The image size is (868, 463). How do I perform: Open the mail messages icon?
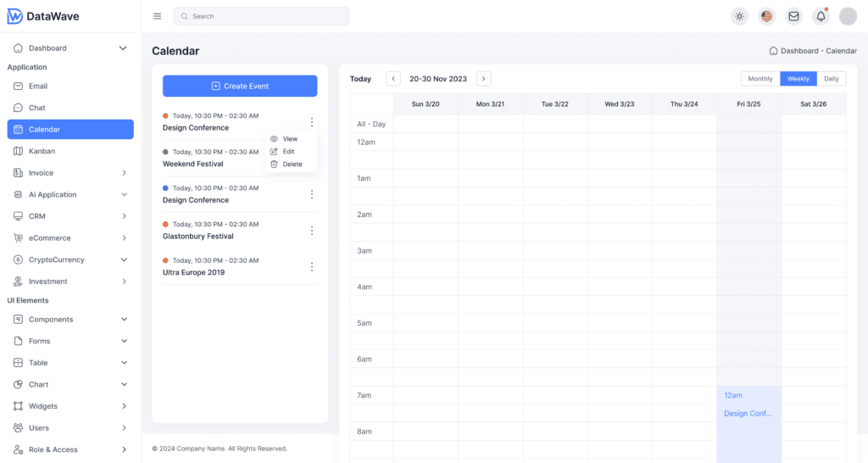click(x=793, y=16)
